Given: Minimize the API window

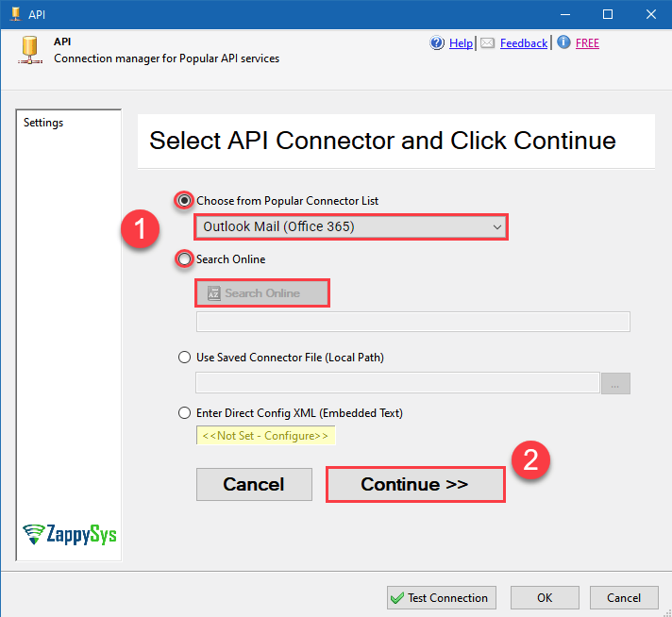Looking at the screenshot, I should pos(565,14).
